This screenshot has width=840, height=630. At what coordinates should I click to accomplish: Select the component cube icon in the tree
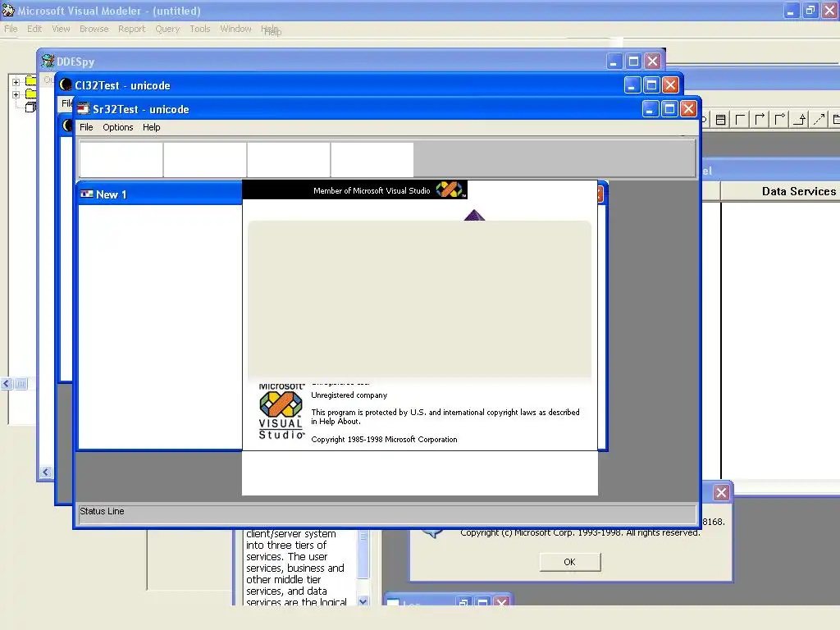point(31,107)
